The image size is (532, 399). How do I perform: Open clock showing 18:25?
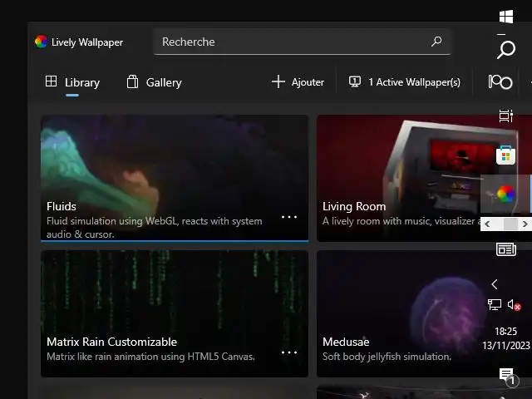click(x=505, y=331)
